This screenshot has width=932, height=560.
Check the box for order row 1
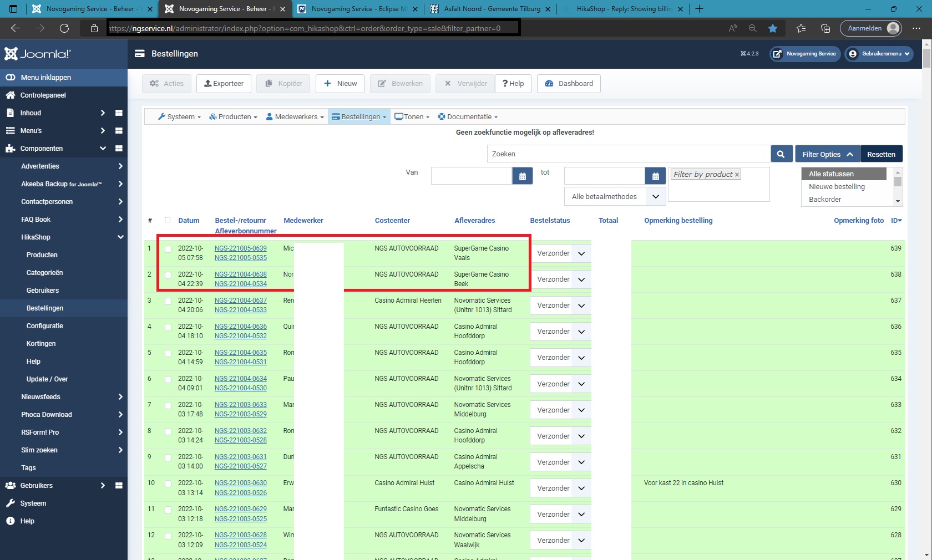[168, 249]
